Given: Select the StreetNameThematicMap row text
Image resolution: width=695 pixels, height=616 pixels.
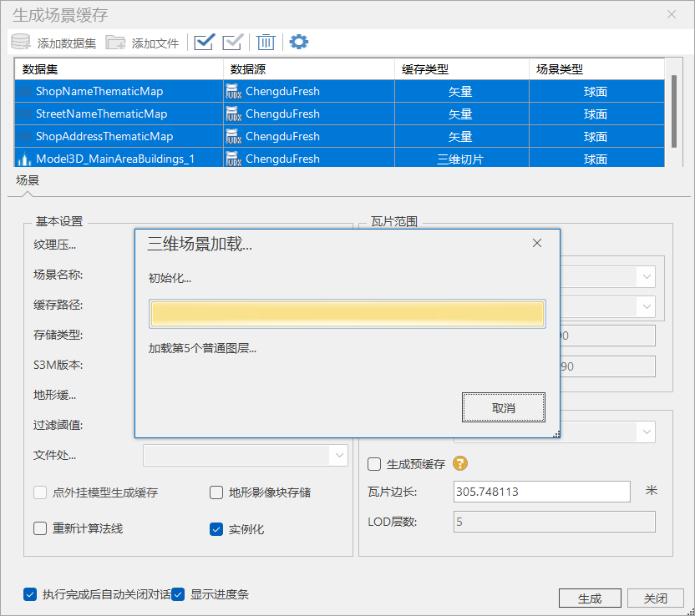Looking at the screenshot, I should [x=102, y=114].
